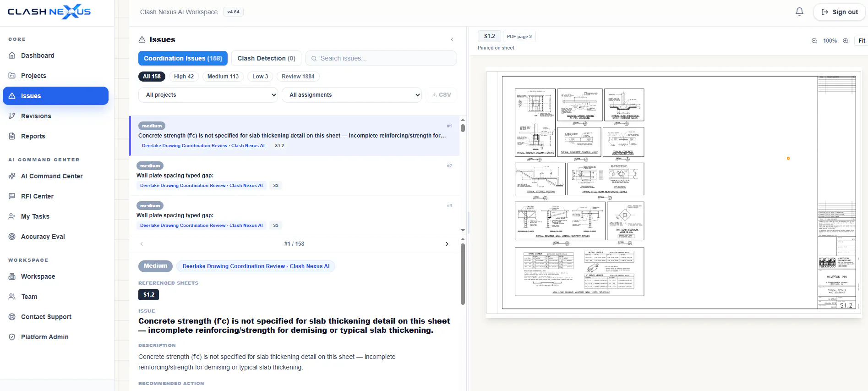
Task: Filter issues by Medium 113
Action: 223,77
